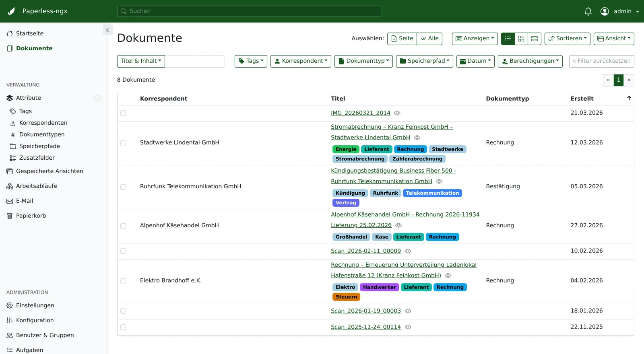Viewport: 644px width, 354px height.
Task: Open the Anzeigen dropdown
Action: tap(475, 39)
